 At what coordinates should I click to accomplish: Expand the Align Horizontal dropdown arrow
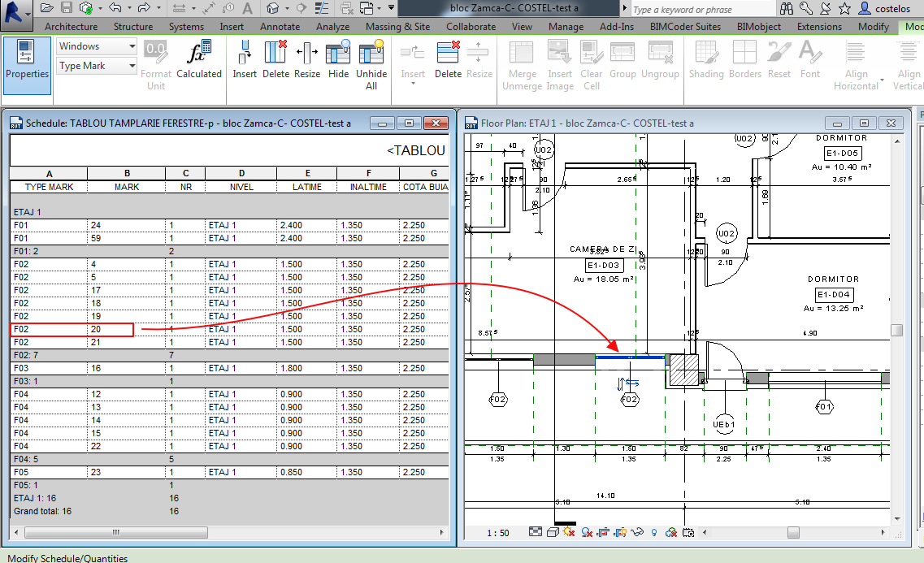883,80
